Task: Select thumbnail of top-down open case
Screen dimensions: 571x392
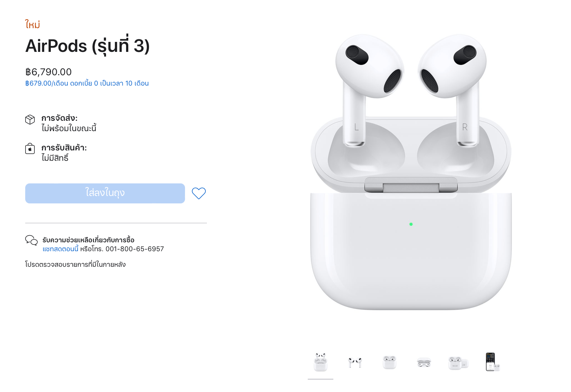Action: (x=424, y=362)
